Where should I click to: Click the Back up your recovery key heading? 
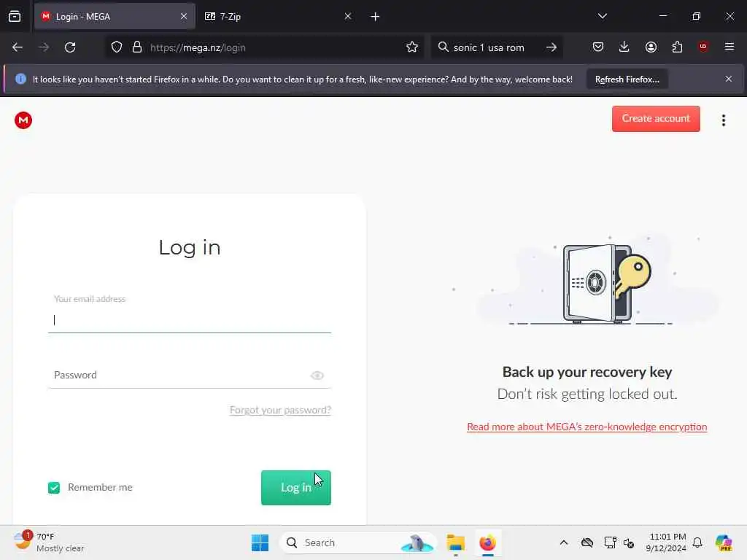pyautogui.click(x=587, y=372)
